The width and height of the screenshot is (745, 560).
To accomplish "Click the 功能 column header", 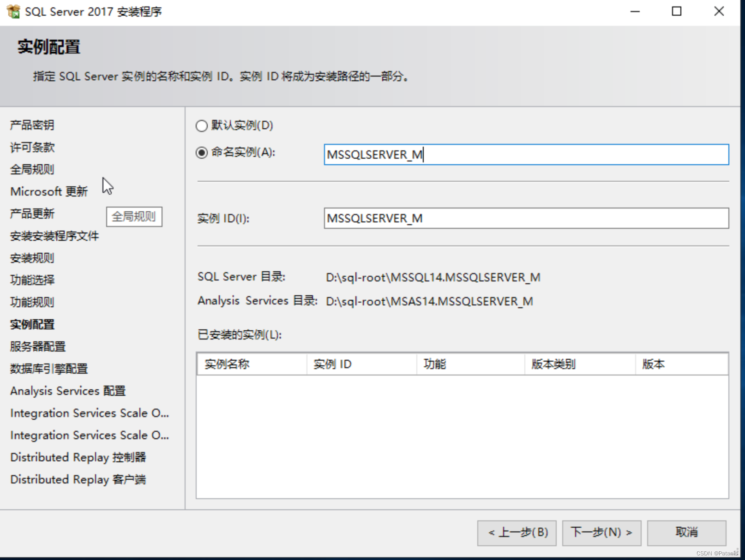I will click(x=471, y=364).
